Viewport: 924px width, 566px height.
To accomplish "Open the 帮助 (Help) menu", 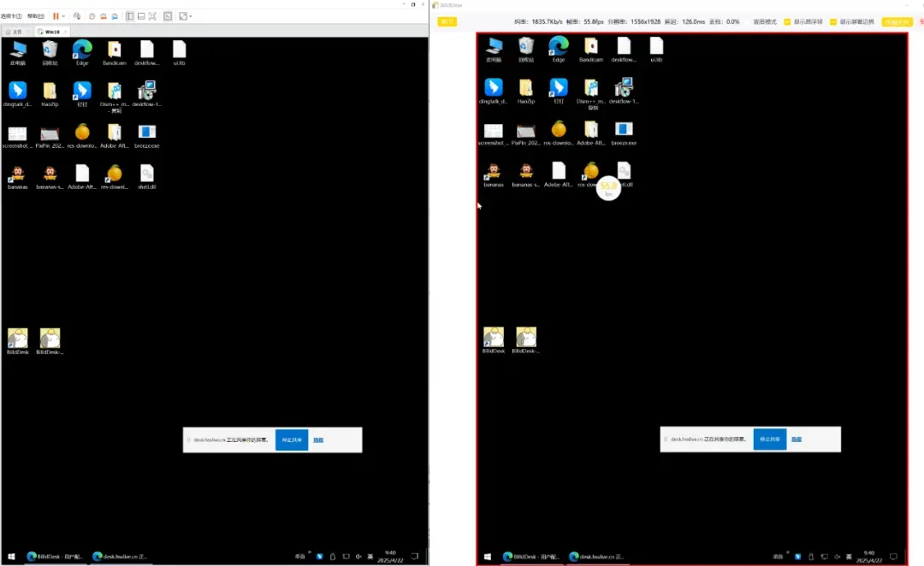I will (35, 16).
